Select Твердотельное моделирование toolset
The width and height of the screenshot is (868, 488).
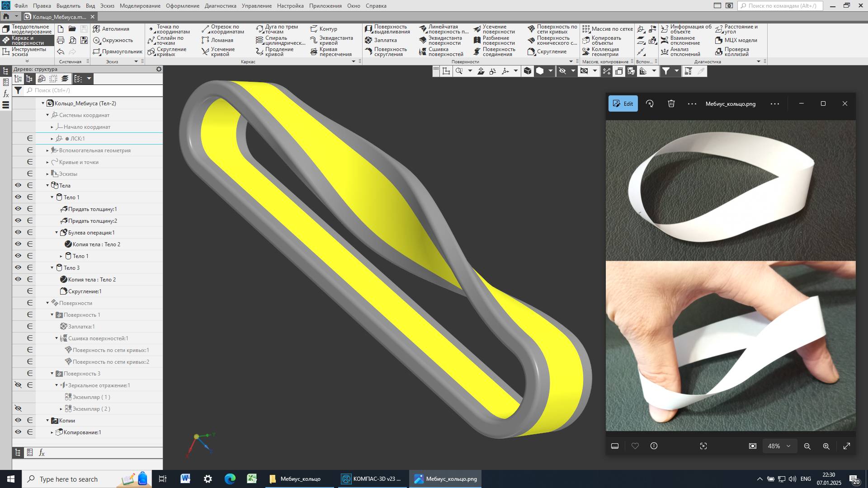click(27, 29)
